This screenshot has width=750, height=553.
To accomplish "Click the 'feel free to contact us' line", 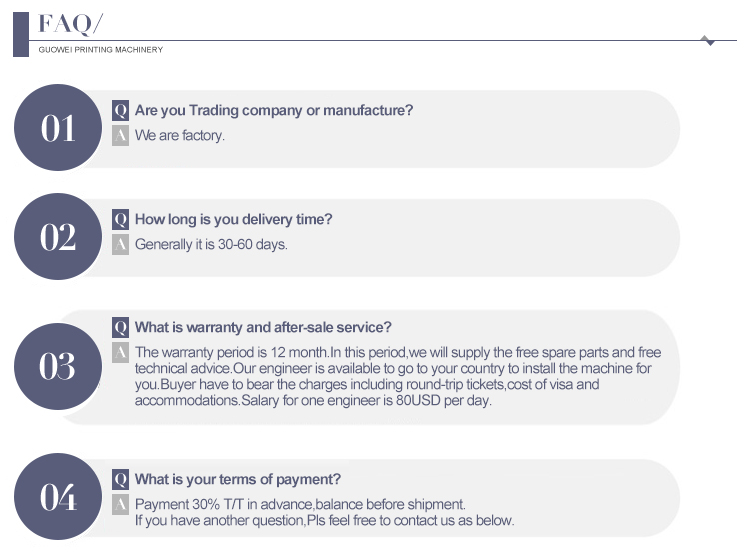I will tap(324, 520).
